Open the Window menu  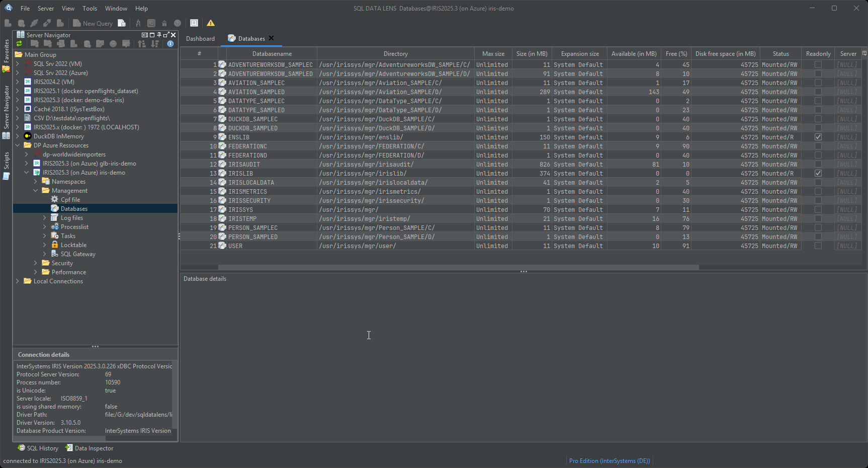116,8
